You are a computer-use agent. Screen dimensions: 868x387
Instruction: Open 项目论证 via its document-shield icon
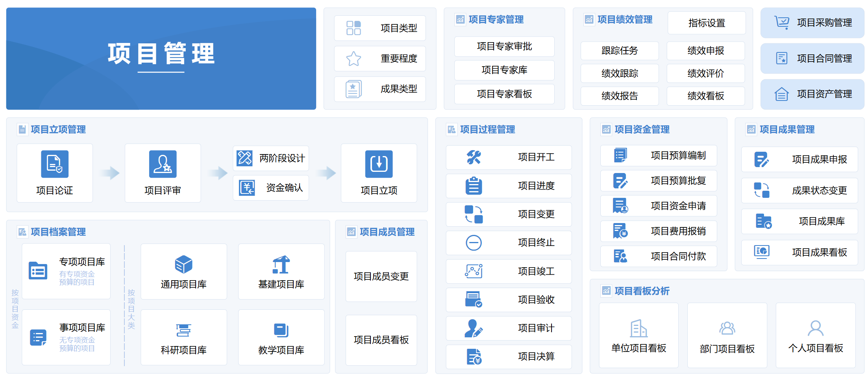tap(54, 164)
